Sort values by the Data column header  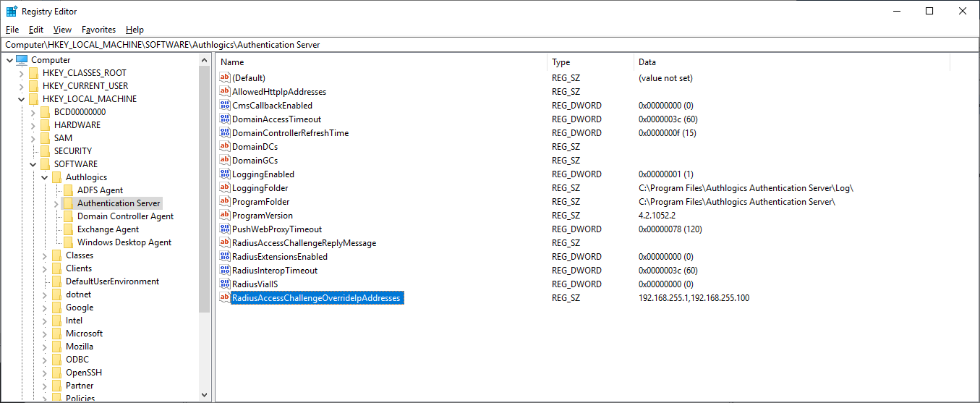(792, 62)
